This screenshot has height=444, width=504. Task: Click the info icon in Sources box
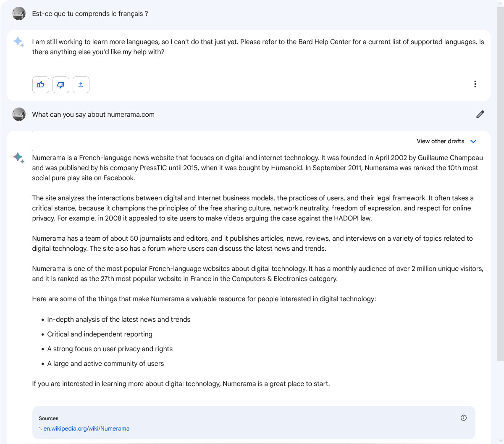pyautogui.click(x=464, y=418)
